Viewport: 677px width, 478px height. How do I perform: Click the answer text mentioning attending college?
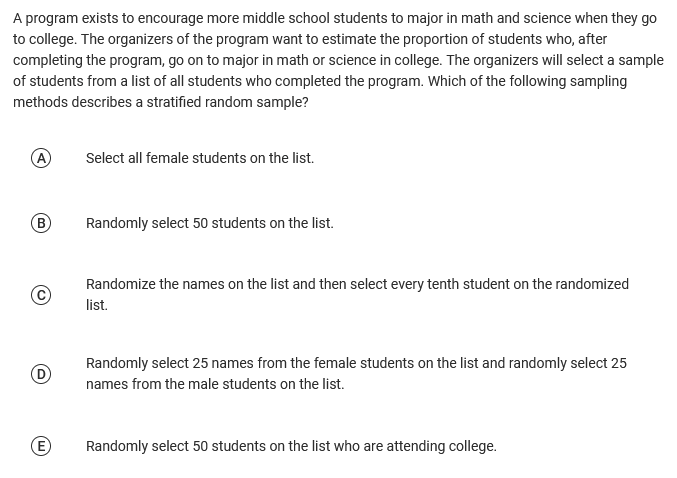pos(291,446)
